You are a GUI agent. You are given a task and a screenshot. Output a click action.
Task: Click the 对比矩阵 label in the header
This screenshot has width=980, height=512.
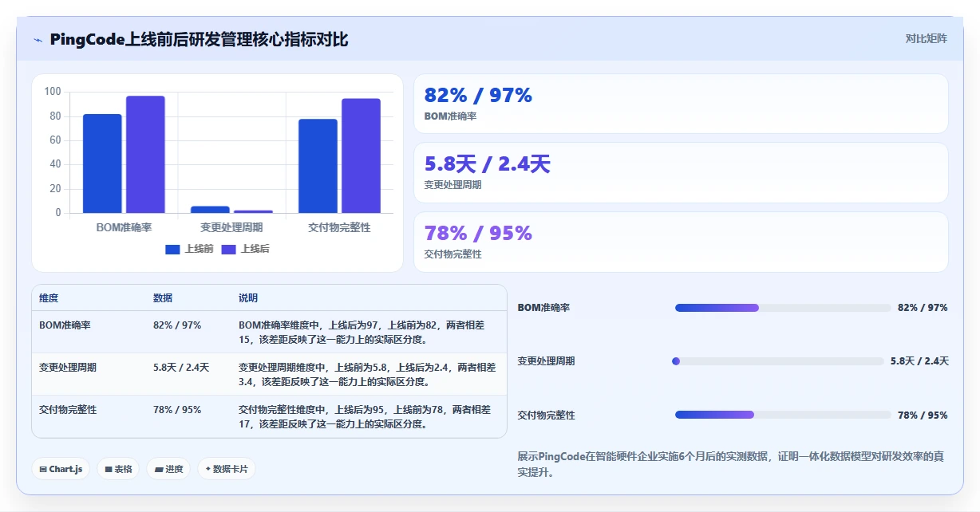[x=926, y=38]
